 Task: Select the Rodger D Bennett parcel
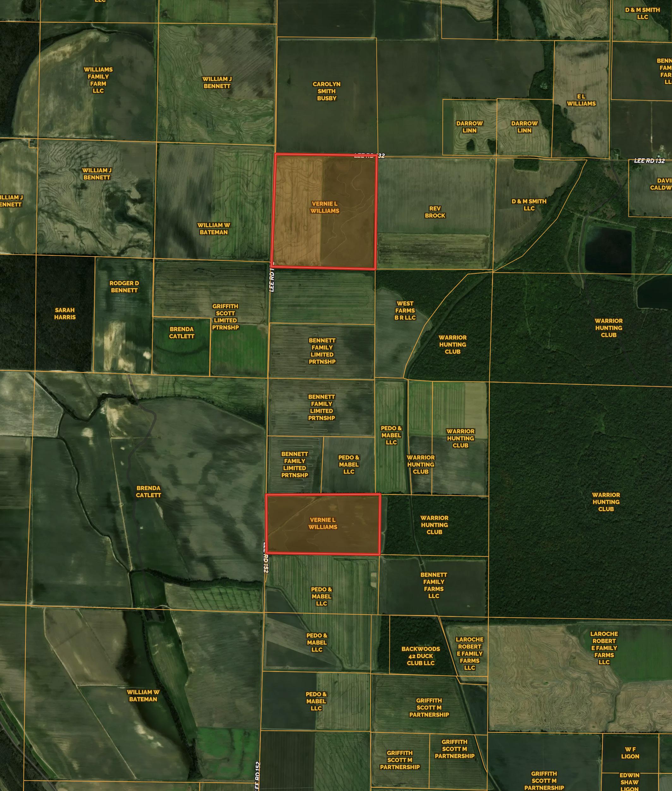point(124,287)
